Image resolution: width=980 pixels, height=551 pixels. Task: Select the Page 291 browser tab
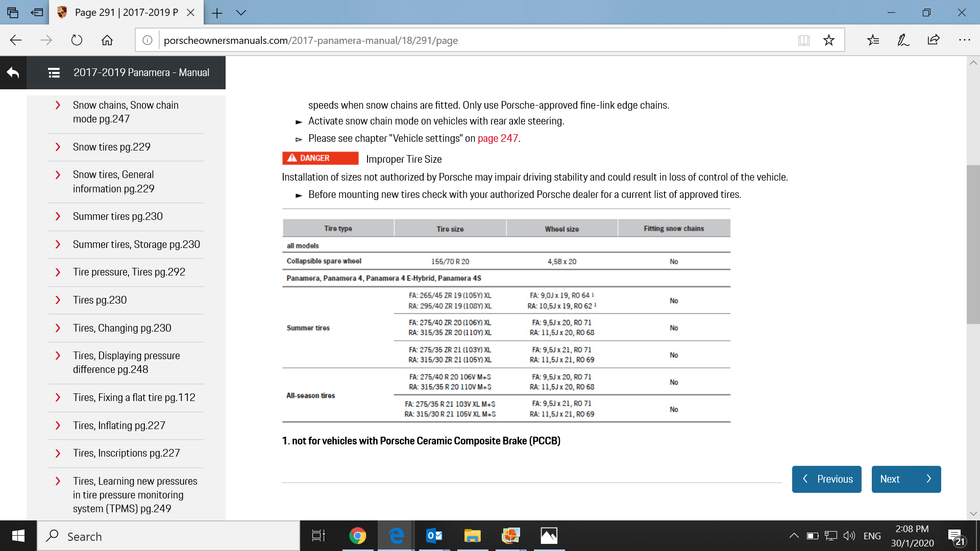coord(125,13)
